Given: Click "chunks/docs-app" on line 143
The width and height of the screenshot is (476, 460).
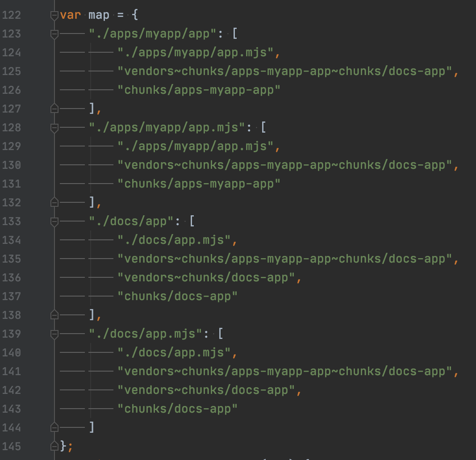Looking at the screenshot, I should coord(178,409).
